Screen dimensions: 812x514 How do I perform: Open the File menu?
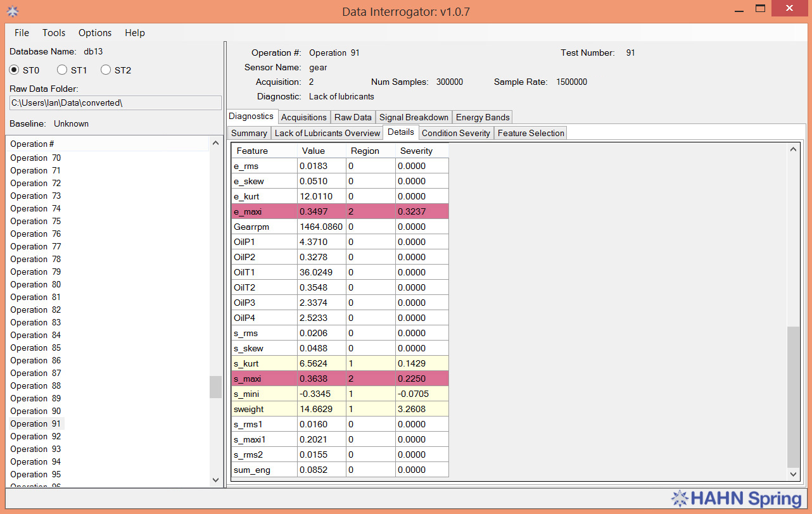pos(22,33)
